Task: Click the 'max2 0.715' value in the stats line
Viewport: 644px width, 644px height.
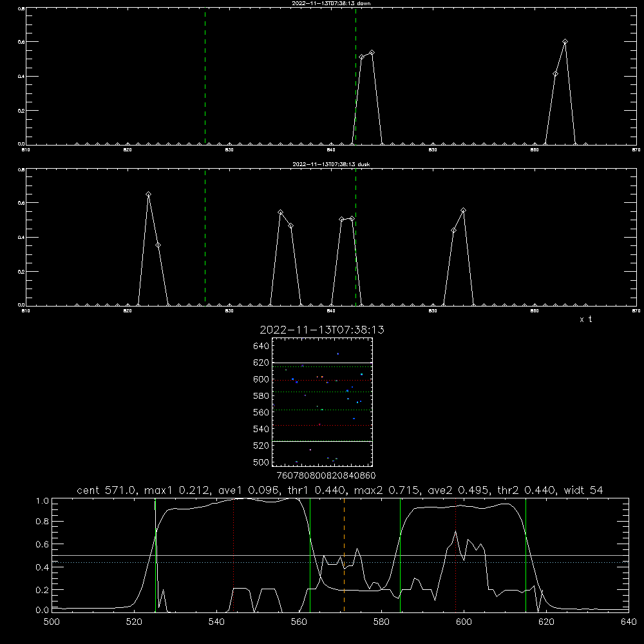Action: coord(386,490)
